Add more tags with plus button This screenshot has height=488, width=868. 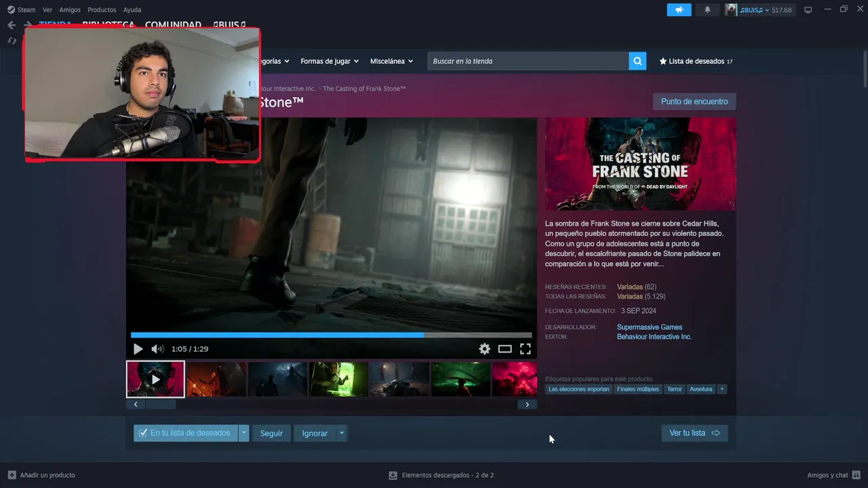point(722,389)
